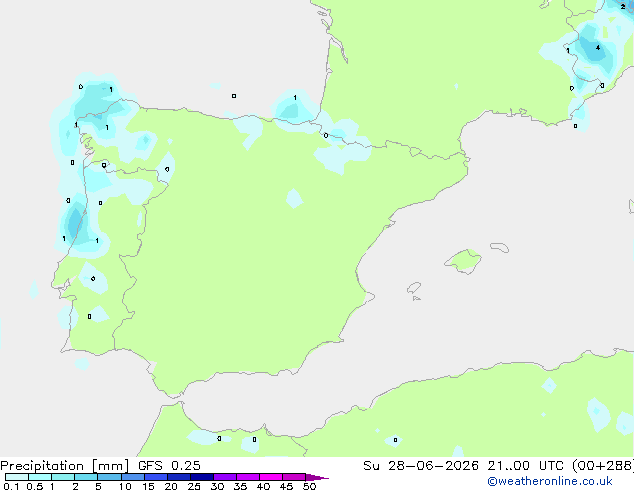Viewport: 634px width, 490px height.
Task: Click the medium blue 10-15 mm legend swatch
Action: click(x=133, y=477)
